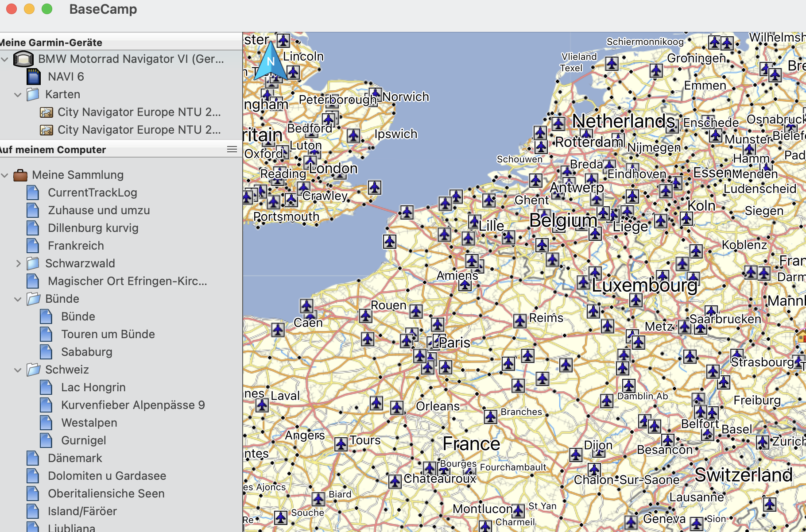Click the airport icon right of Crawley
806x532 pixels.
click(375, 187)
